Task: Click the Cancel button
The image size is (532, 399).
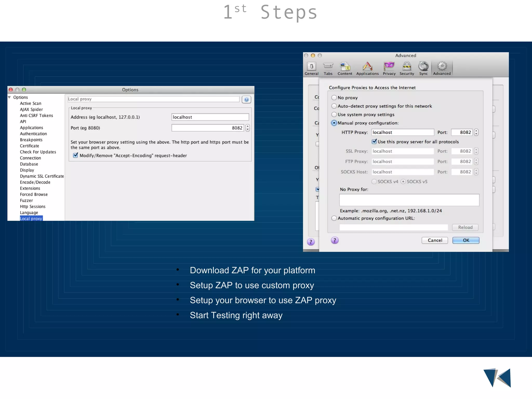Action: tap(435, 240)
